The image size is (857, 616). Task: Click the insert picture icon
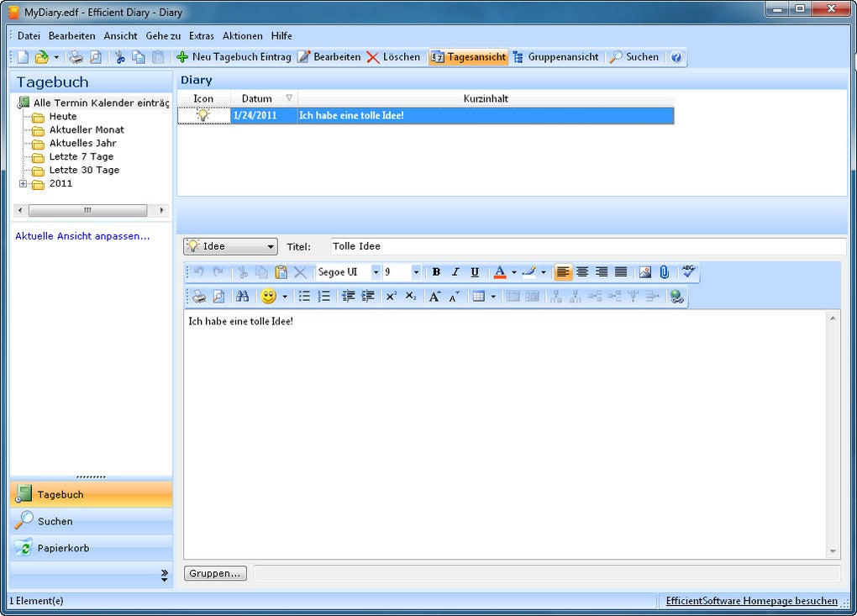645,272
